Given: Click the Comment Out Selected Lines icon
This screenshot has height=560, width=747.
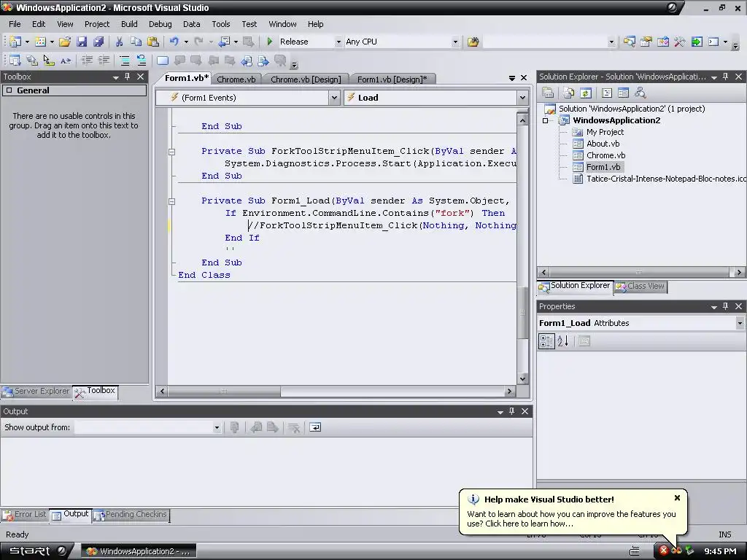Looking at the screenshot, I should (x=124, y=61).
